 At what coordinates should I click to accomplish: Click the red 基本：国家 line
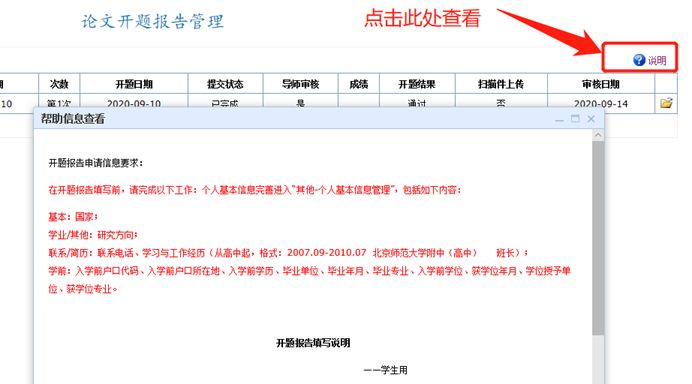(x=73, y=217)
